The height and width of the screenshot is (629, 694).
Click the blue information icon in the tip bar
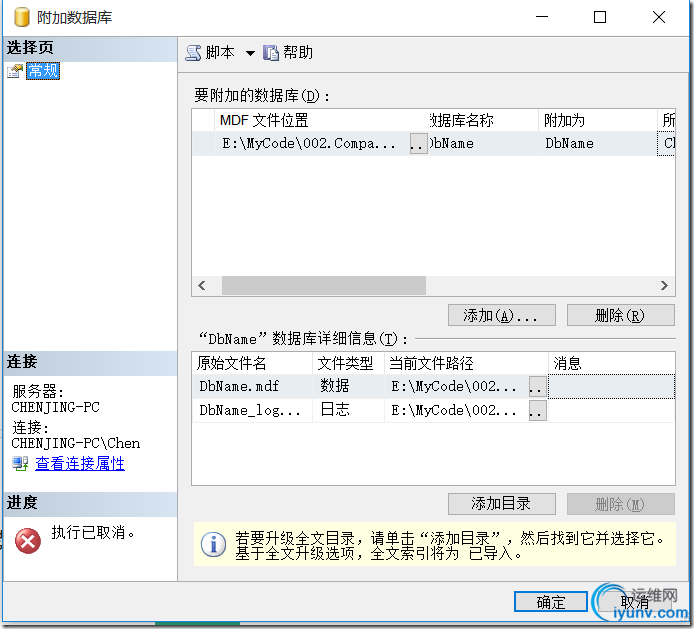(x=213, y=544)
